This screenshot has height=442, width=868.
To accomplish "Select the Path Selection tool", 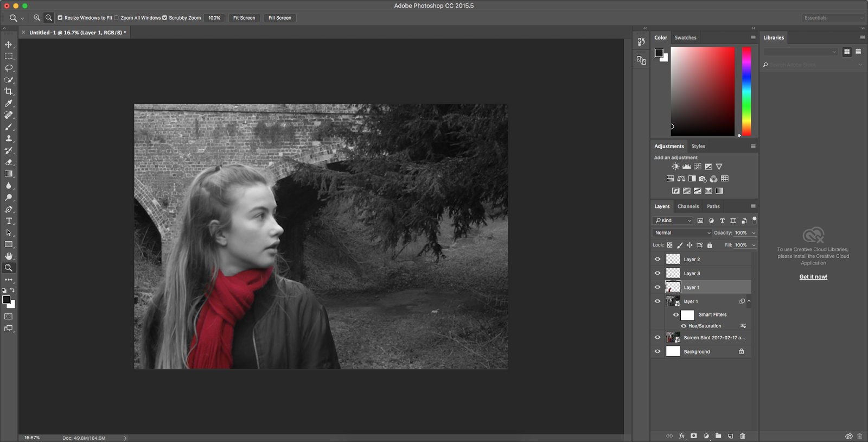I will (9, 232).
